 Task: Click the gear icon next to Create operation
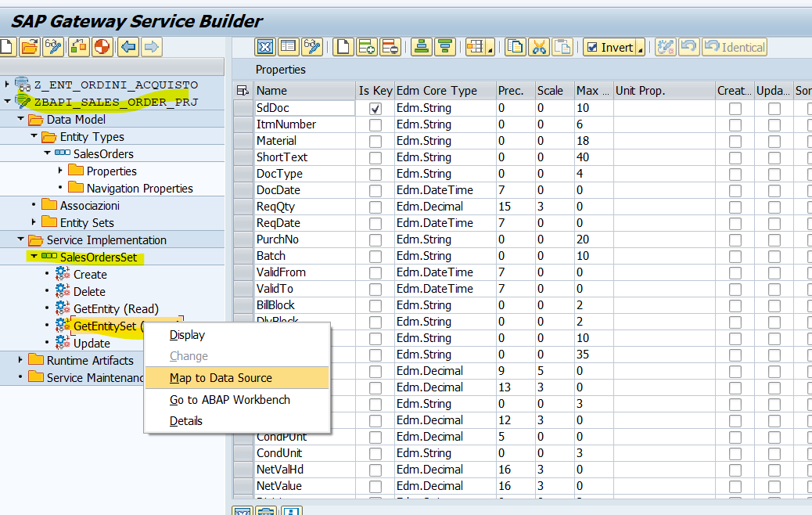tap(63, 274)
